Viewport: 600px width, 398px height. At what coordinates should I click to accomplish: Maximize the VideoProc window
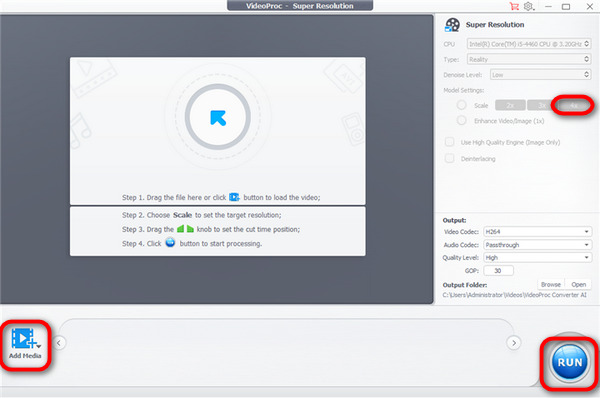pyautogui.click(x=566, y=7)
